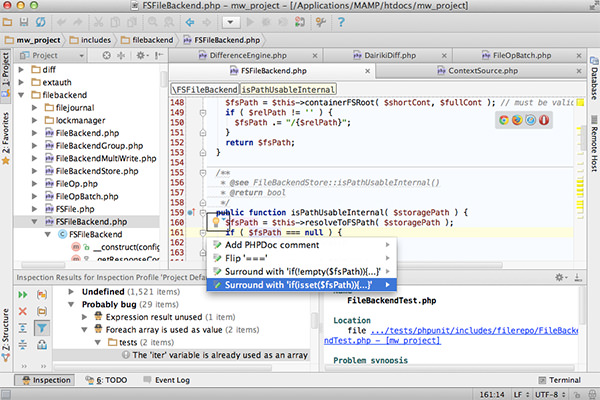Select FileOp.php in the project tree
This screenshot has height=400, width=600.
77,184
